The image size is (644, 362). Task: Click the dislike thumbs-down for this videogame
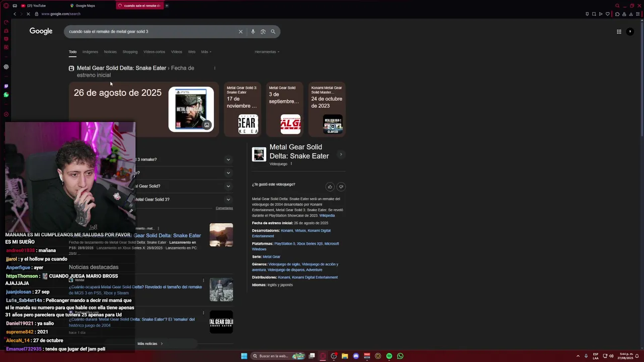tap(341, 187)
